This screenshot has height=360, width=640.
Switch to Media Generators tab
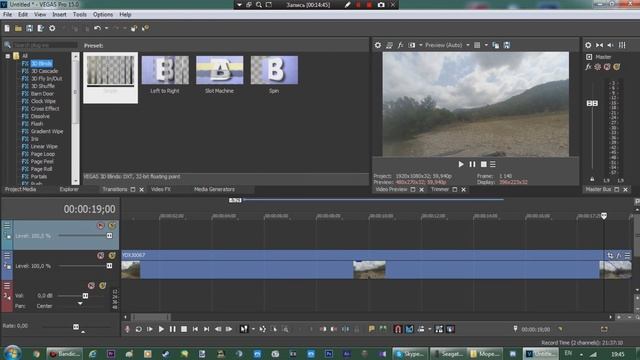(214, 189)
